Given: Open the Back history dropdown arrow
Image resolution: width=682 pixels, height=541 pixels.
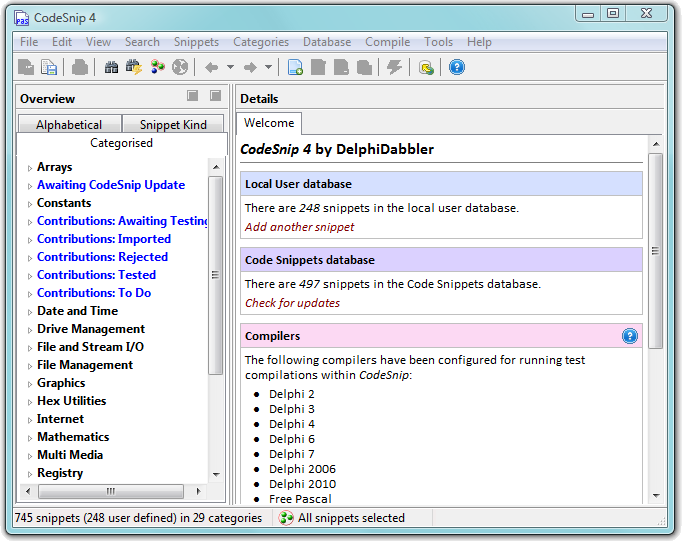Looking at the screenshot, I should pos(230,67).
